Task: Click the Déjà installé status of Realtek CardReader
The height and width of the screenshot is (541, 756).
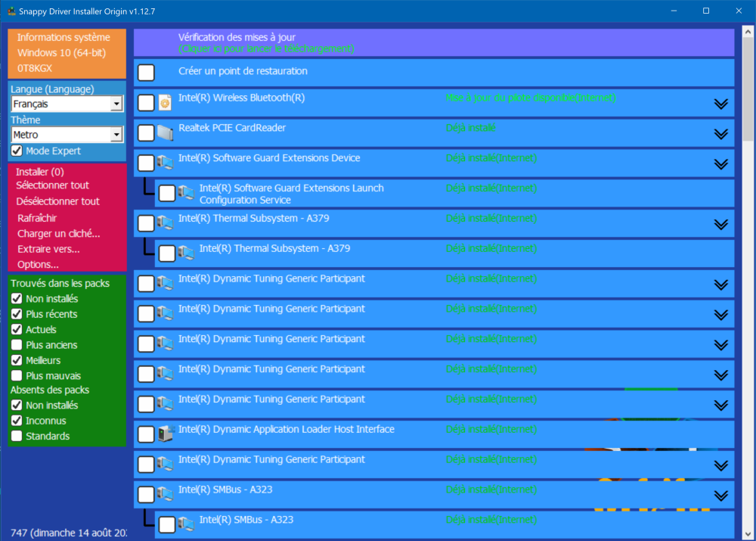Action: pos(470,128)
